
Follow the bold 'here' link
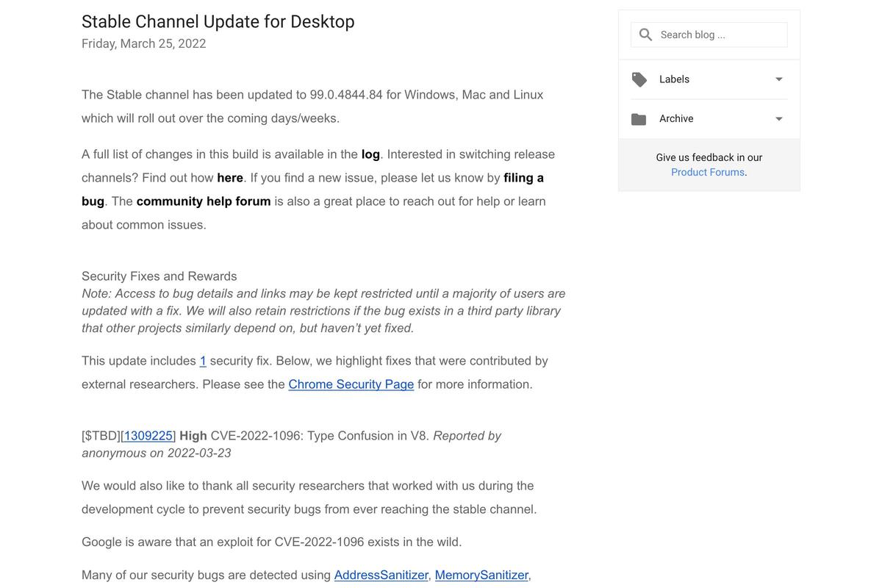(x=230, y=178)
